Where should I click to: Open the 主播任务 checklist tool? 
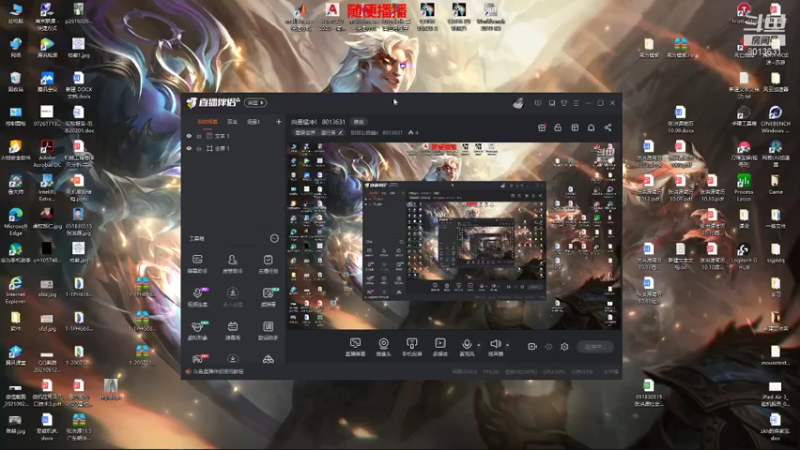[x=268, y=264]
